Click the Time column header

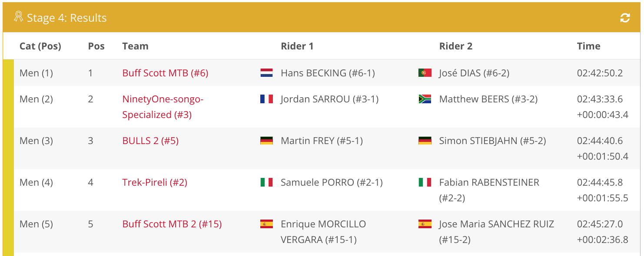(588, 46)
